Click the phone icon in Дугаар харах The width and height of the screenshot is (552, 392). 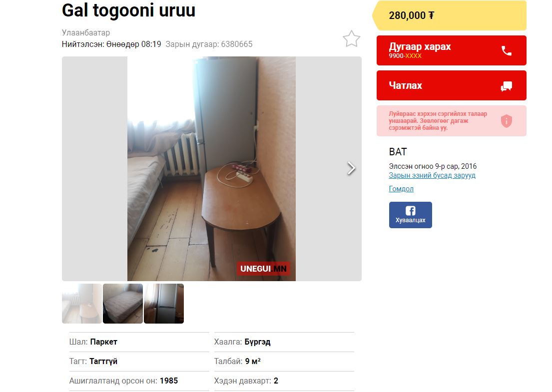coord(506,50)
